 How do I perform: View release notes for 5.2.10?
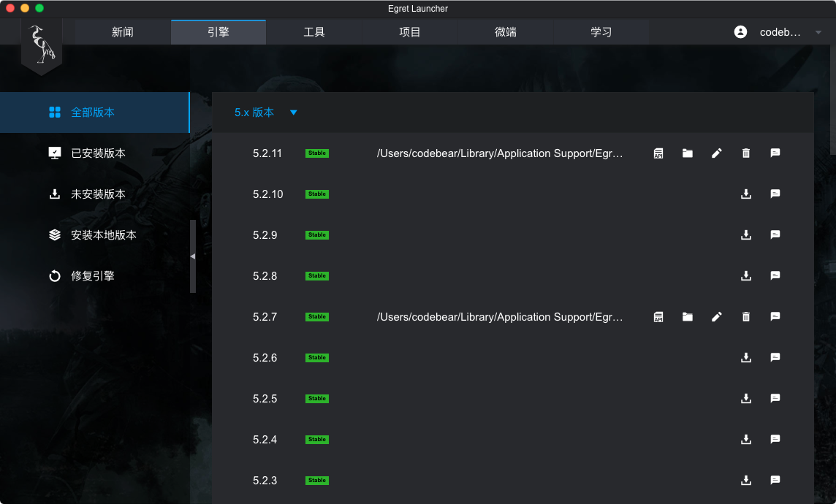pyautogui.click(x=775, y=194)
